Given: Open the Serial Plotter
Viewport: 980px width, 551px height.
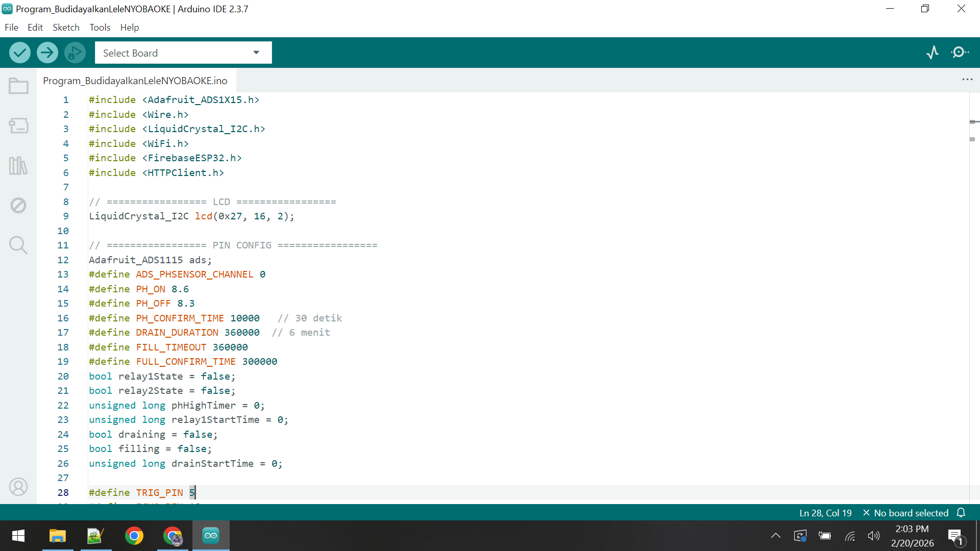Looking at the screenshot, I should click(933, 53).
